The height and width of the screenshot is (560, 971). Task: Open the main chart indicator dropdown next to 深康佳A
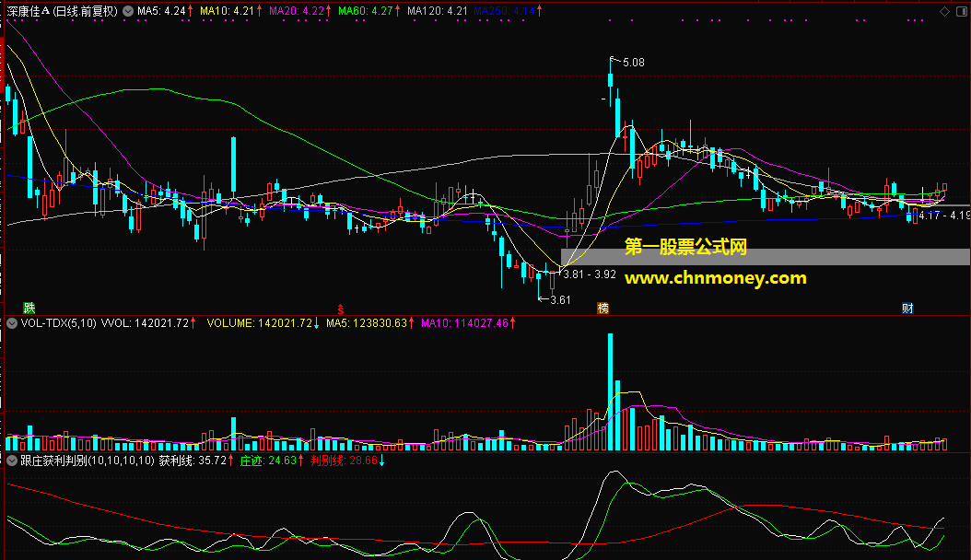(128, 11)
